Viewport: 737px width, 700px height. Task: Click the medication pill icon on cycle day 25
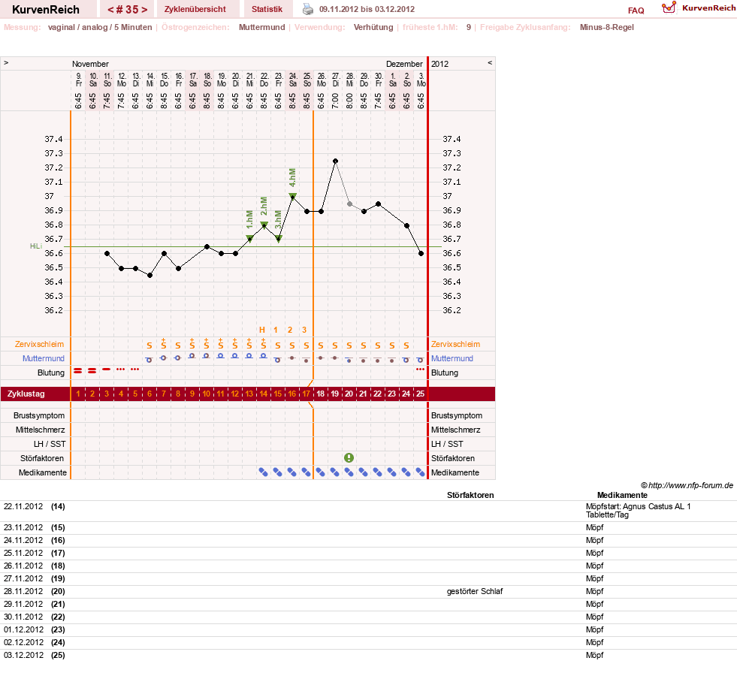(420, 472)
